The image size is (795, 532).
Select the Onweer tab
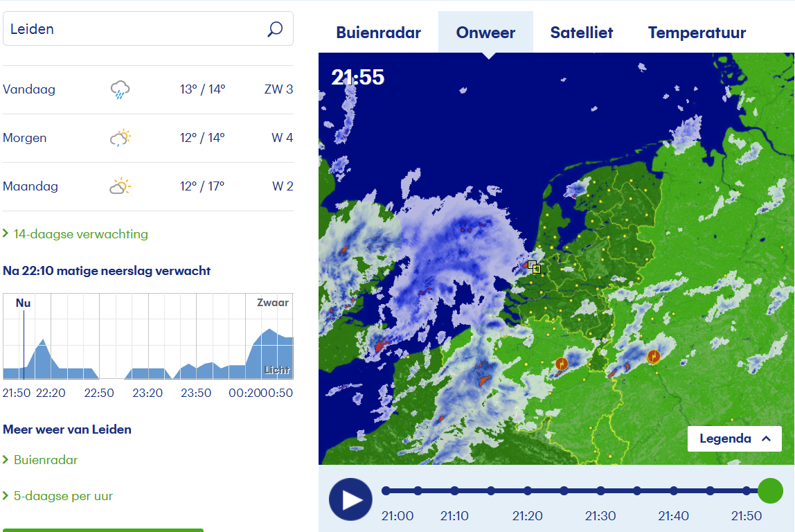485,33
